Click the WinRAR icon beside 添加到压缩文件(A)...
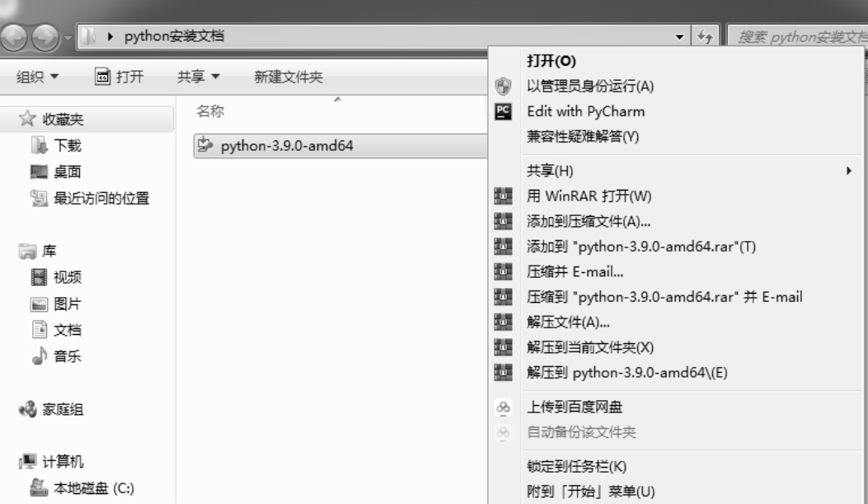 (x=503, y=221)
